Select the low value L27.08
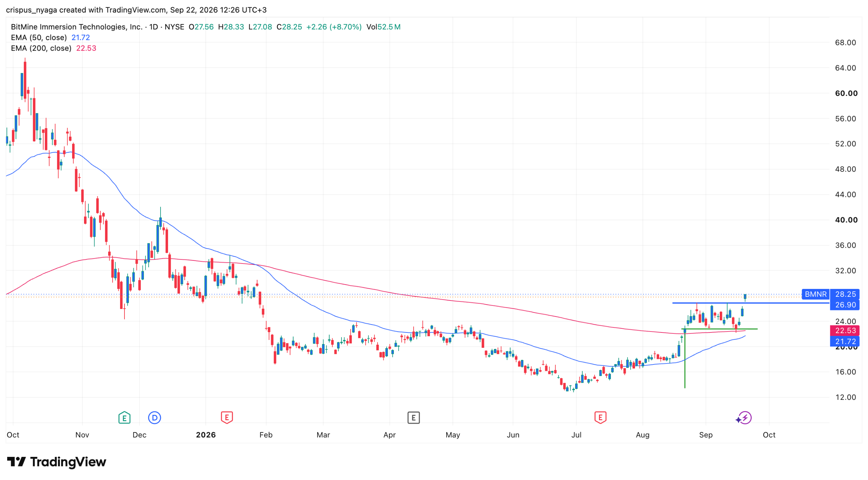The width and height of the screenshot is (868, 480). (260, 27)
